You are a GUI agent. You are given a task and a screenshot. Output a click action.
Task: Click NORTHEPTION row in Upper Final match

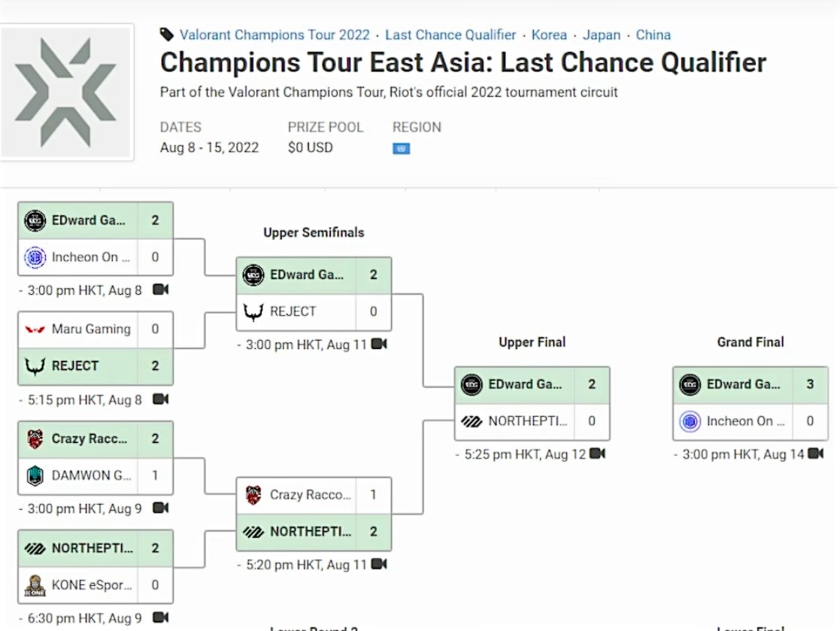coord(532,421)
